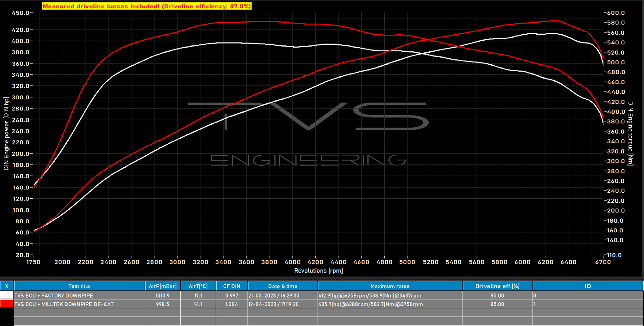Click the 'DIN Engine torque [Nm]' axis title
The width and height of the screenshot is (644, 326).
pyautogui.click(x=631, y=134)
